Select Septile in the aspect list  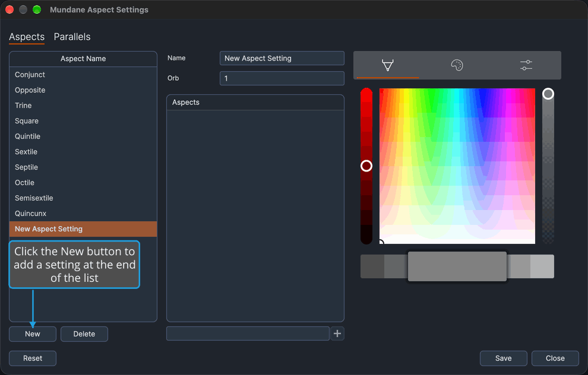click(x=83, y=167)
